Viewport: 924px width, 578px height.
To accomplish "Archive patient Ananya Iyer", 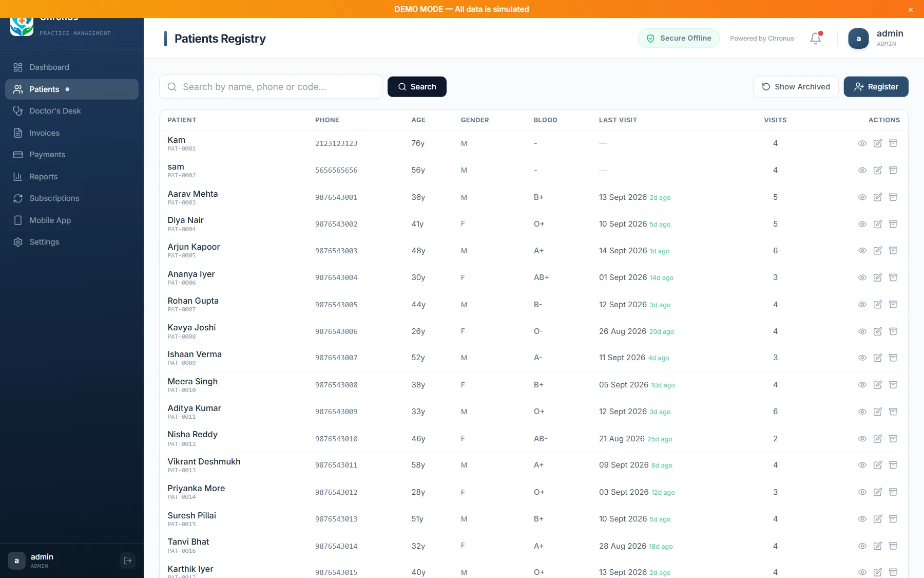I will coord(893,277).
